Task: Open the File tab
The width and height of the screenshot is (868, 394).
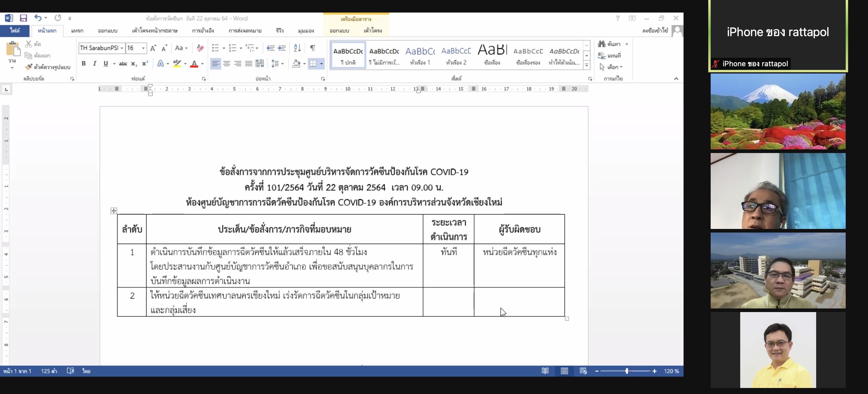Action: click(14, 30)
